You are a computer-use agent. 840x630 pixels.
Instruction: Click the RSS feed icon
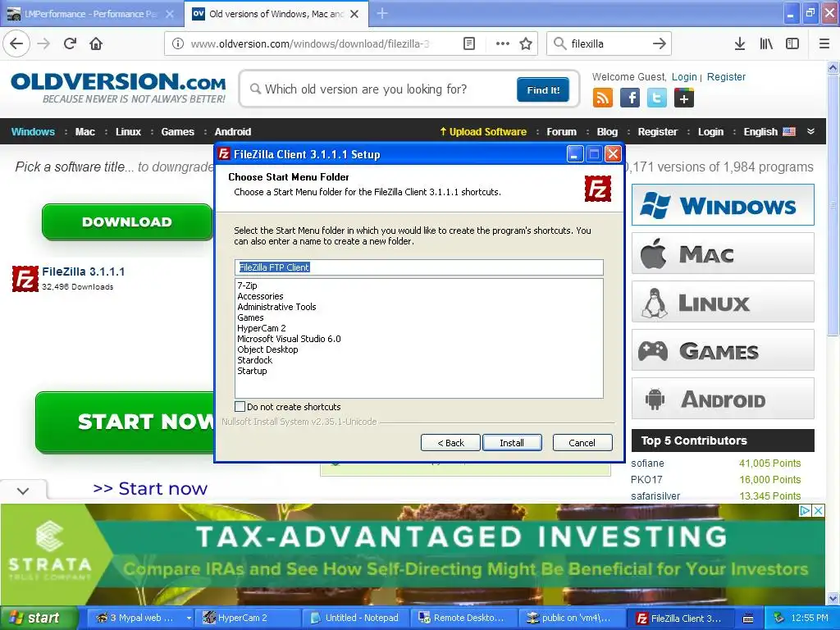(x=603, y=98)
